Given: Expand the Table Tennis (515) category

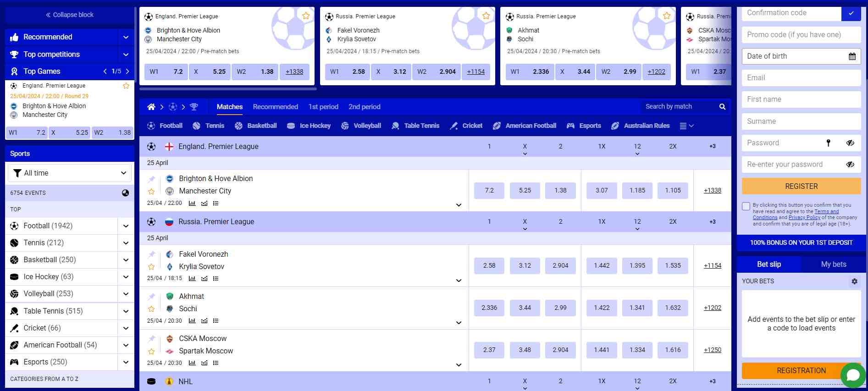Looking at the screenshot, I should pos(126,311).
